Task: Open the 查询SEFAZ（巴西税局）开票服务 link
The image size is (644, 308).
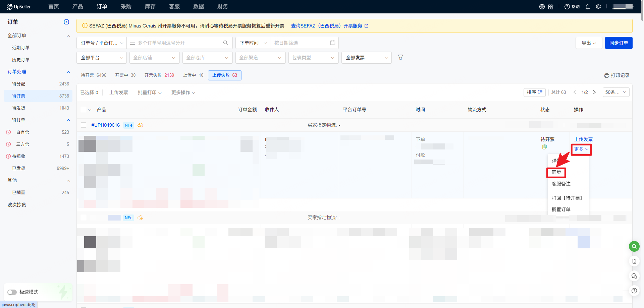Action: (327, 25)
